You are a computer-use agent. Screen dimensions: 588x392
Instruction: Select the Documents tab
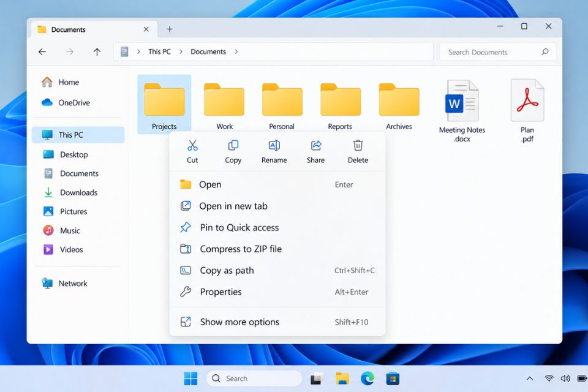pyautogui.click(x=94, y=29)
